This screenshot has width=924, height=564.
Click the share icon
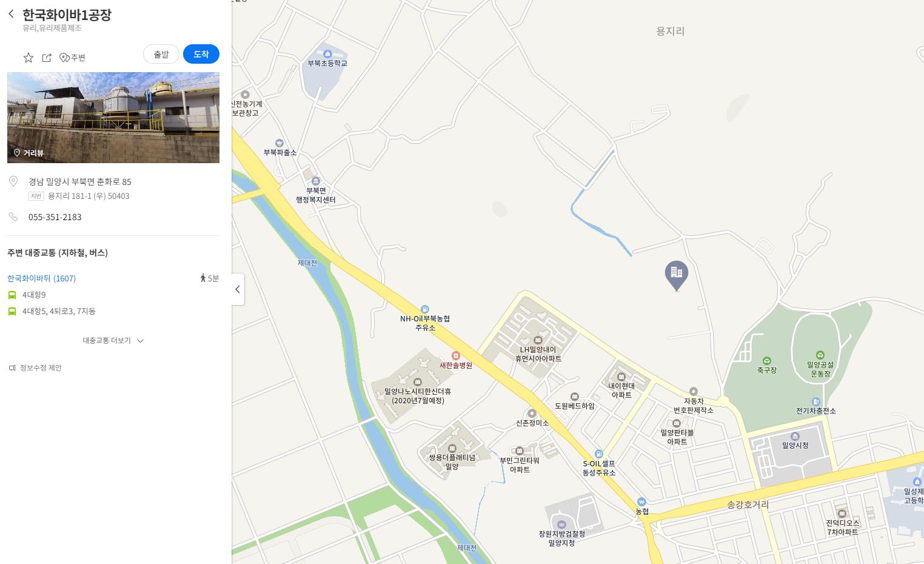pyautogui.click(x=47, y=58)
